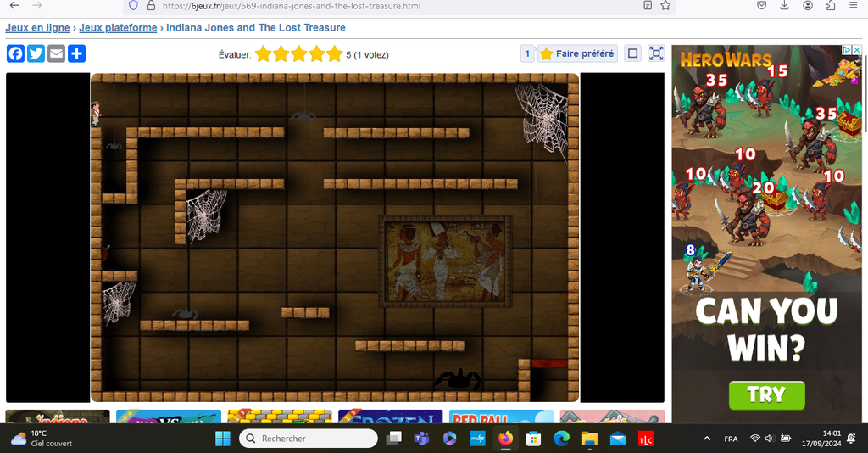Click the Egyptian wall painting in the game
The image size is (868, 453).
pyautogui.click(x=446, y=261)
